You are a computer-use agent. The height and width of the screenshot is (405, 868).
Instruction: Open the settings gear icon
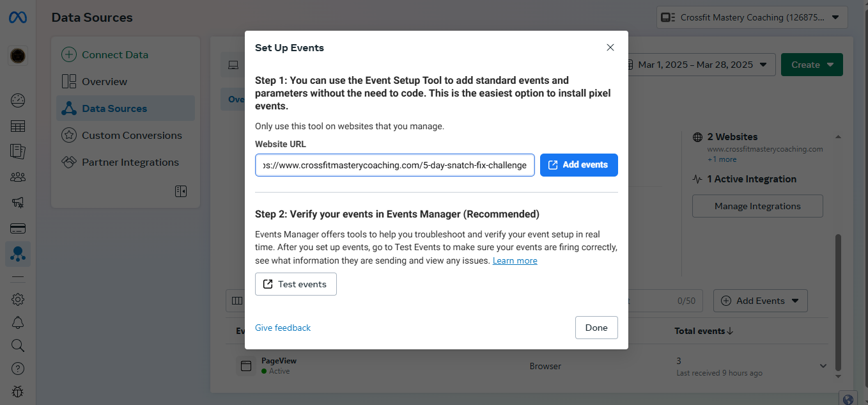(x=18, y=299)
